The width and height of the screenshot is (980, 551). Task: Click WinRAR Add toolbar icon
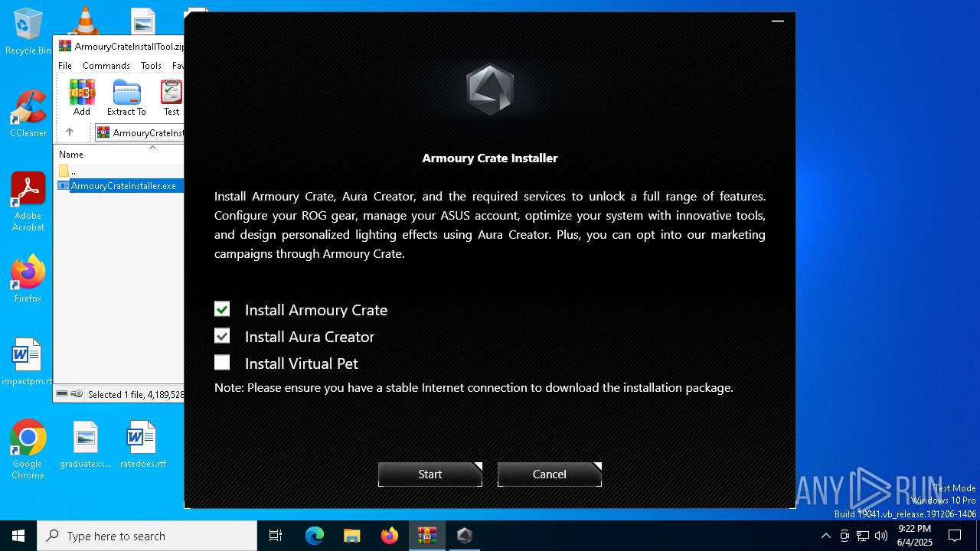pyautogui.click(x=82, y=97)
